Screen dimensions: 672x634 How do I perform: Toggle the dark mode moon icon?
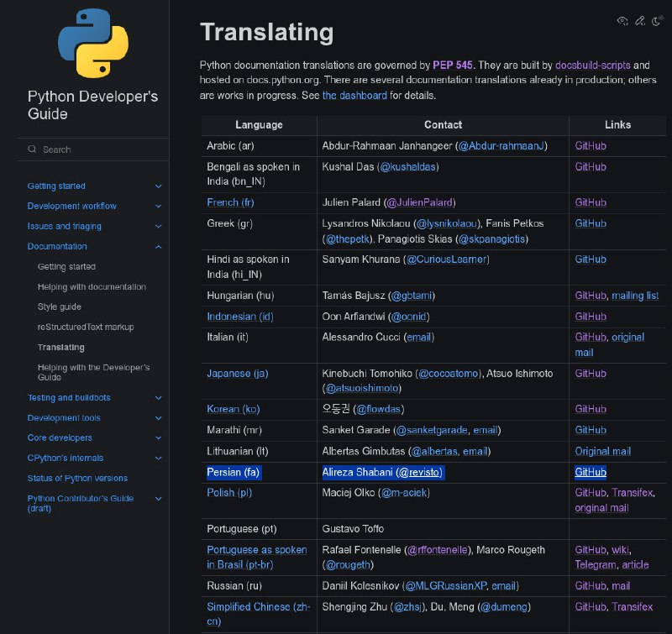click(x=657, y=20)
